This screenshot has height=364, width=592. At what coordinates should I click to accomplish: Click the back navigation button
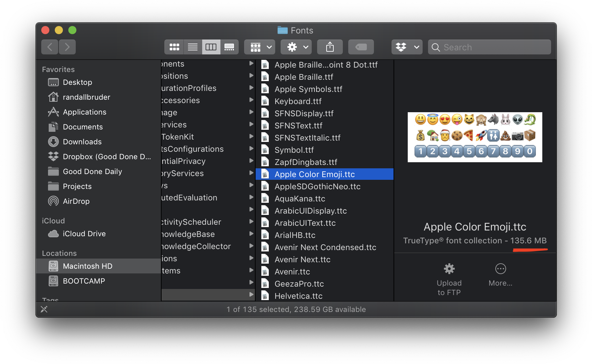point(49,47)
